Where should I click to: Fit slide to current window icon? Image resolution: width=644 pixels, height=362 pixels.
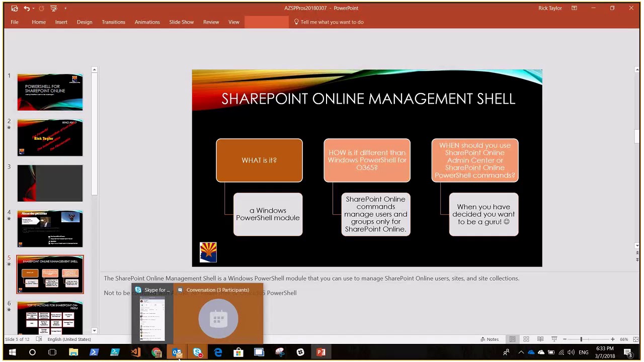point(636,339)
